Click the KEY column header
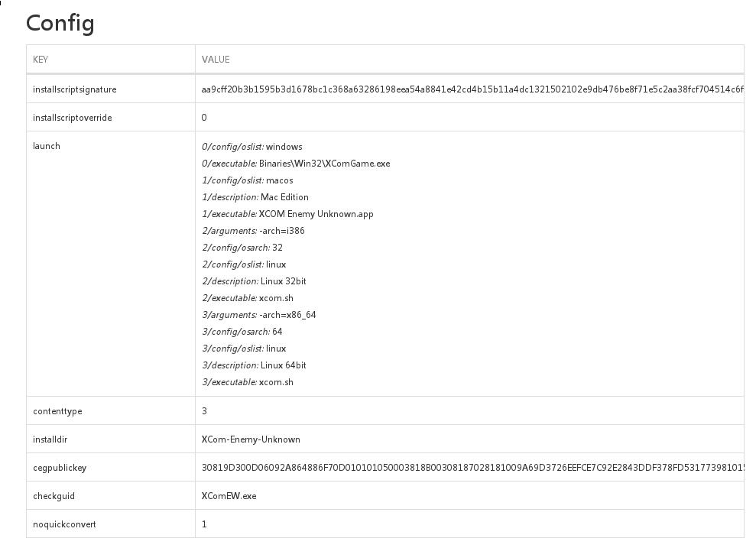Screen dimensions: 756x548 coord(41,60)
